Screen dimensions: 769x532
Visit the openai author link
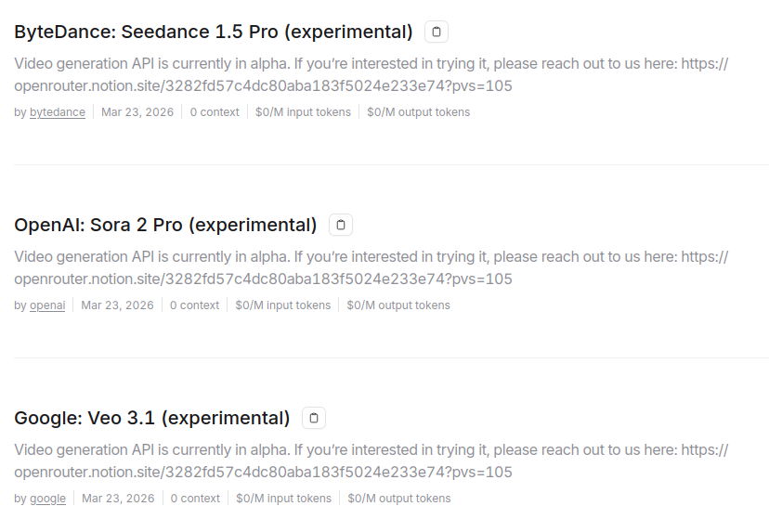pos(47,305)
